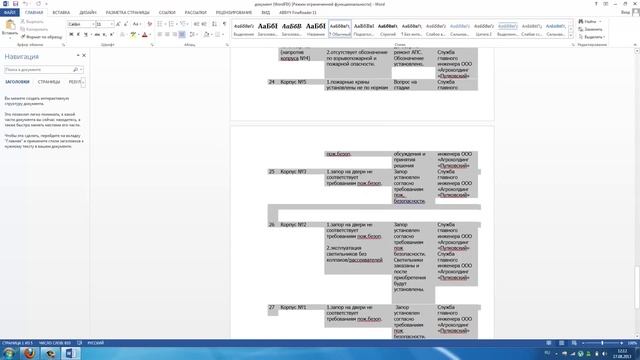Image resolution: width=640 pixels, height=360 pixels.
Task: Click the Increase indent icon
Action: tap(204, 24)
